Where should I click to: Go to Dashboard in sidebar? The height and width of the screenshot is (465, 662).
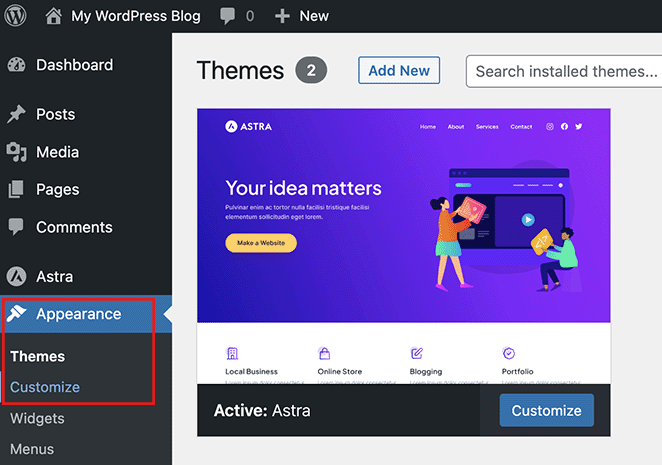pos(74,65)
